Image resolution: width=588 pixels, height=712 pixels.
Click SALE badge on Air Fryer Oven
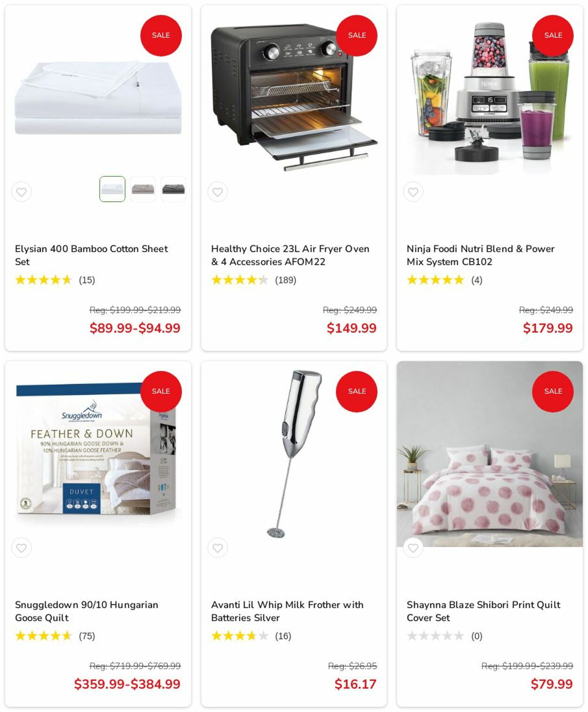click(357, 35)
